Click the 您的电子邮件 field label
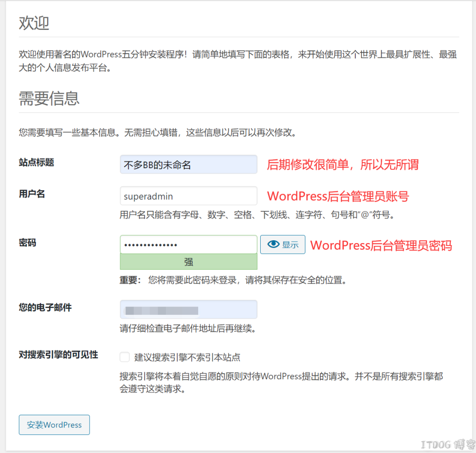 45,307
